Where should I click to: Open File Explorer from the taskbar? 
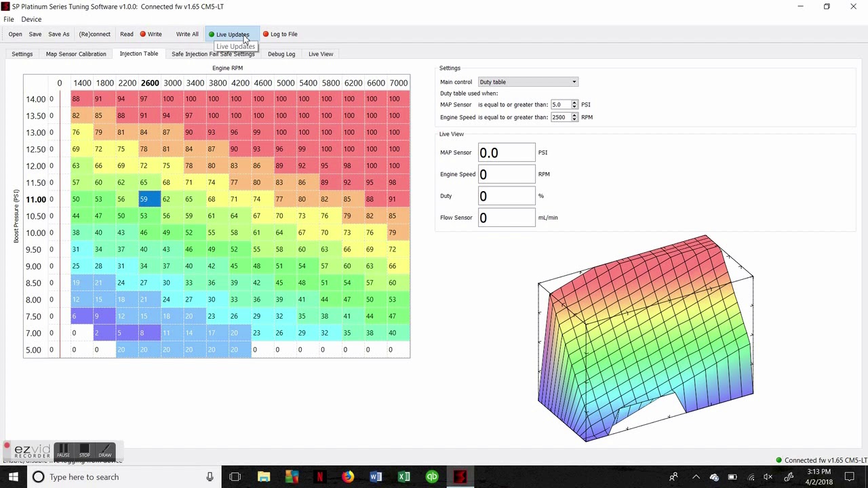click(264, 477)
